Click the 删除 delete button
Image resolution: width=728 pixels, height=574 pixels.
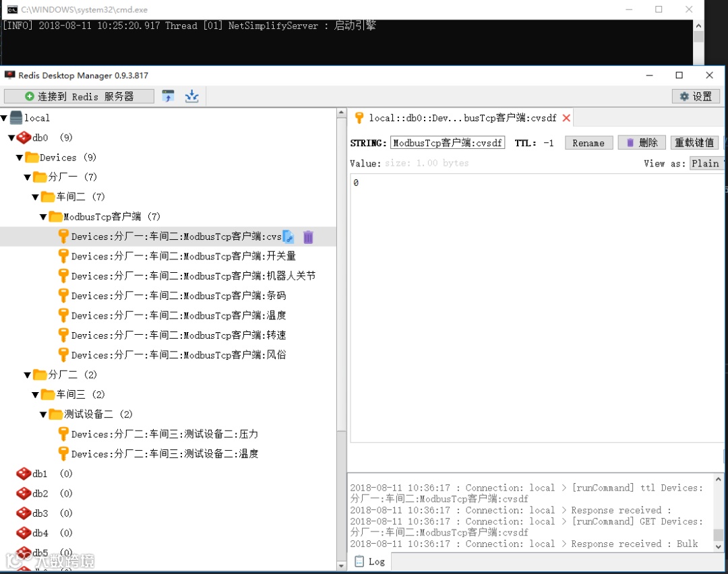(642, 142)
